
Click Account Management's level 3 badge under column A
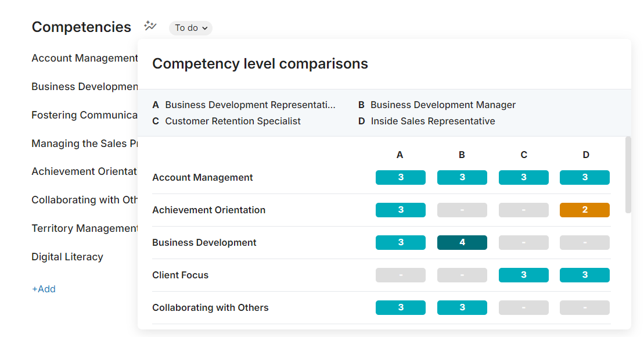click(x=400, y=177)
